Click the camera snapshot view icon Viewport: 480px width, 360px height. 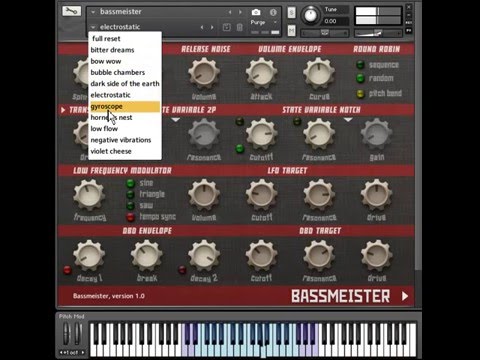coord(256,12)
